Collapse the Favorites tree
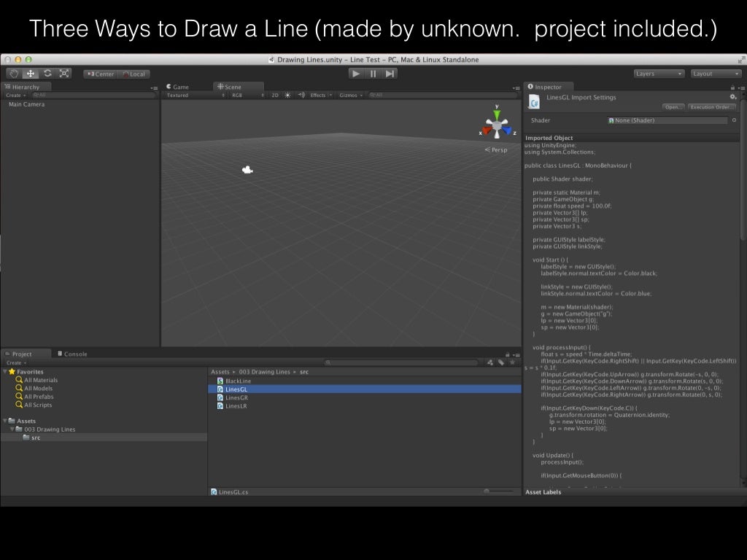Screen dimensions: 747x560 pos(5,371)
